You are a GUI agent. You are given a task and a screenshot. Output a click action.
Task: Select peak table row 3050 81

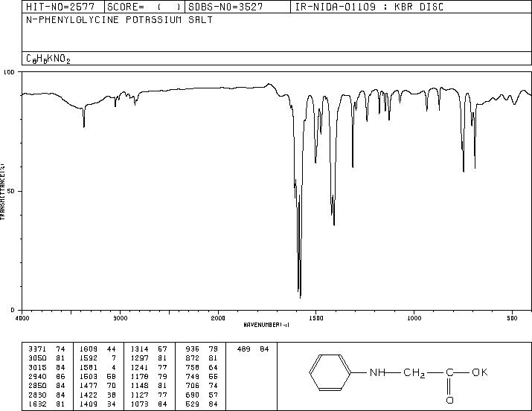46,358
